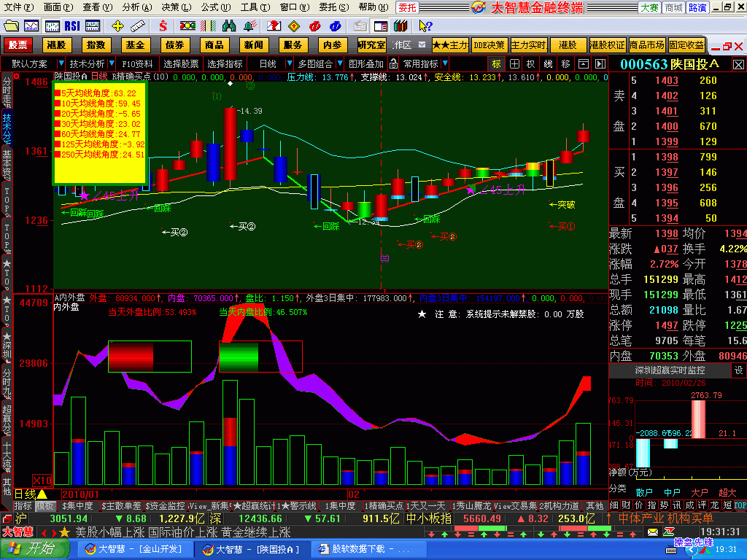Click the panel collapse-up icon
Image resolution: width=747 pixels, height=560 pixels.
coord(583,63)
